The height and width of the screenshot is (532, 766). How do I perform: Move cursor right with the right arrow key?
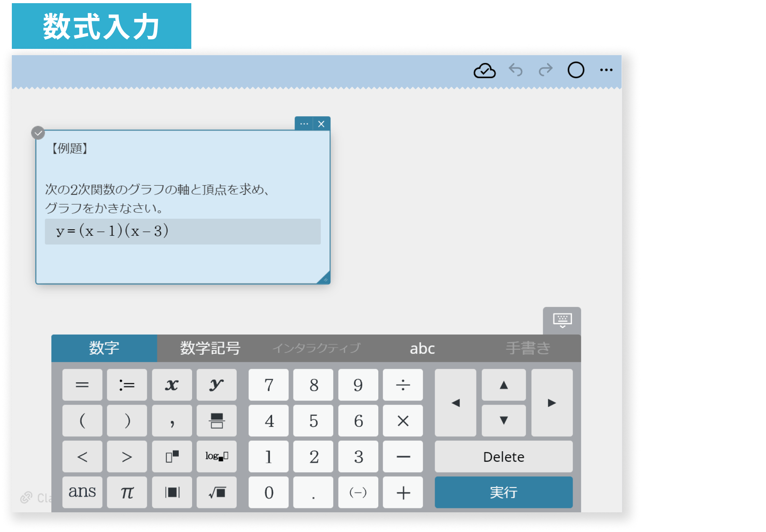pos(552,403)
